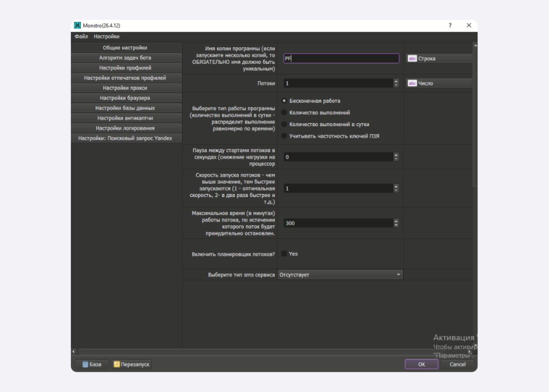Open the Настройки menu
This screenshot has width=549, height=392.
[x=106, y=36]
